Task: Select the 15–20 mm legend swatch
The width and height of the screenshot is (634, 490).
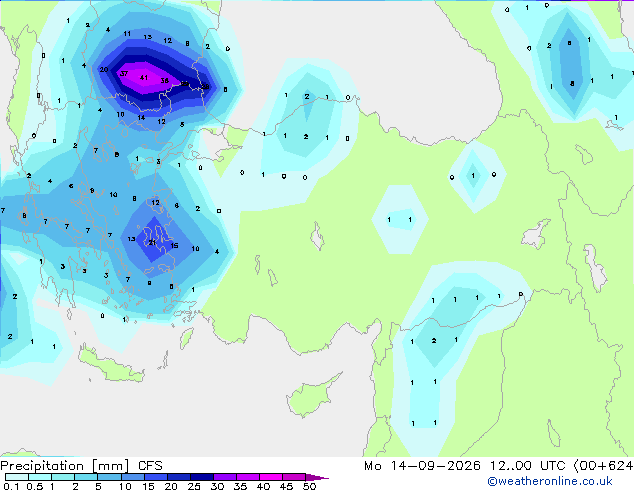Action: coord(156,477)
